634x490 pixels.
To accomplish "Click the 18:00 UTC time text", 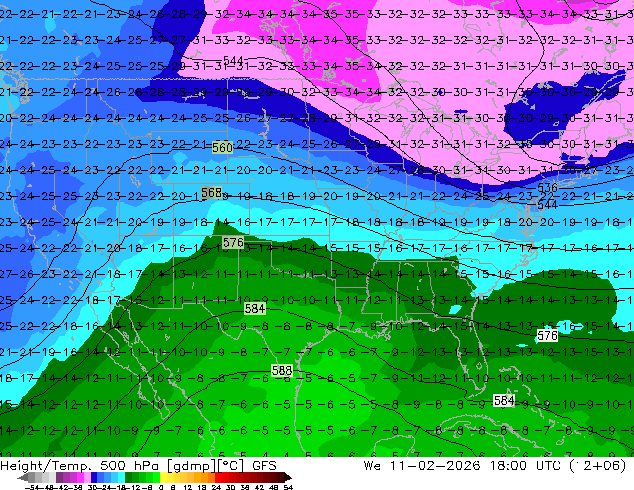I will coord(525,465).
